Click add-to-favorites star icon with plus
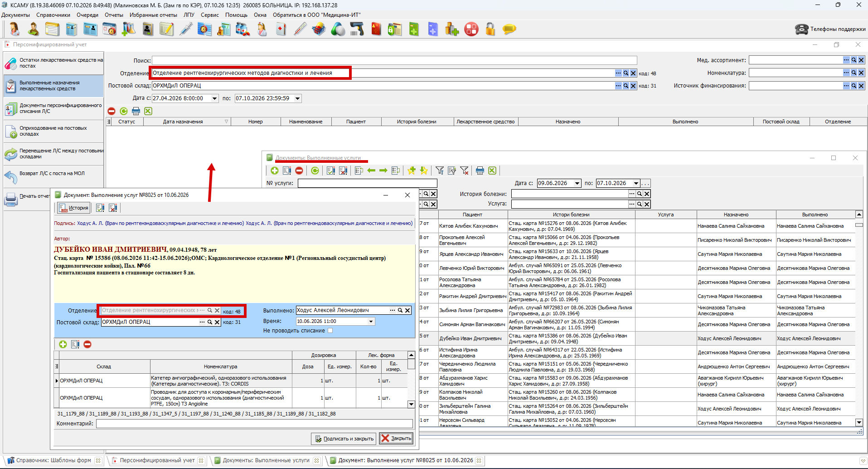868x469 pixels. point(412,171)
